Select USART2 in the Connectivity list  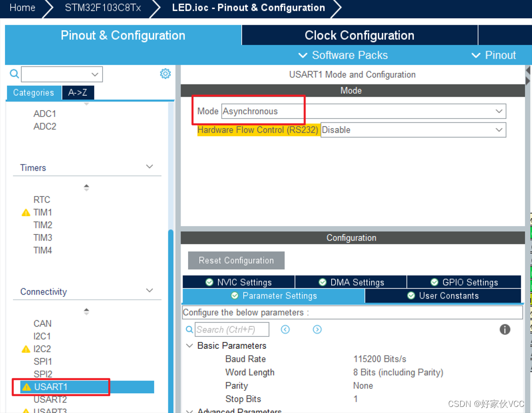tap(50, 399)
